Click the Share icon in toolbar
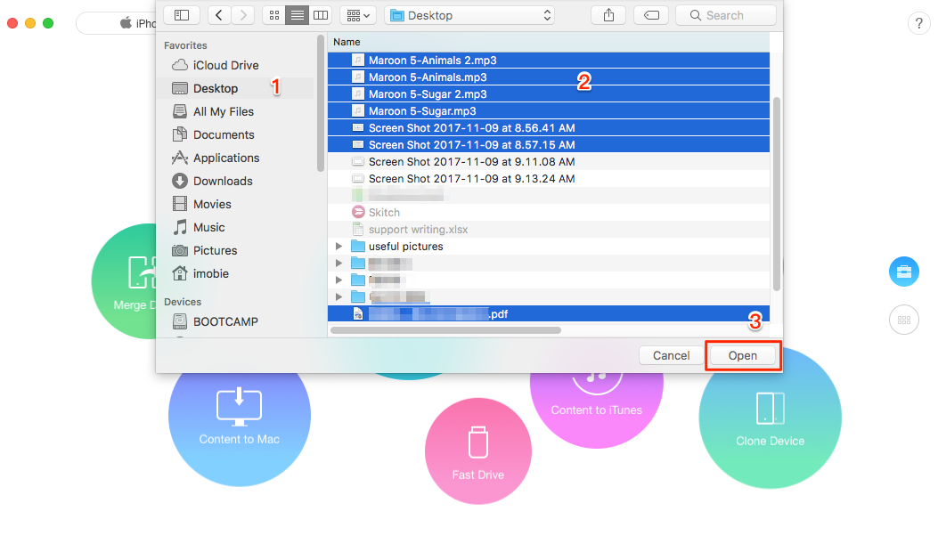The height and width of the screenshot is (560, 938). tap(608, 15)
